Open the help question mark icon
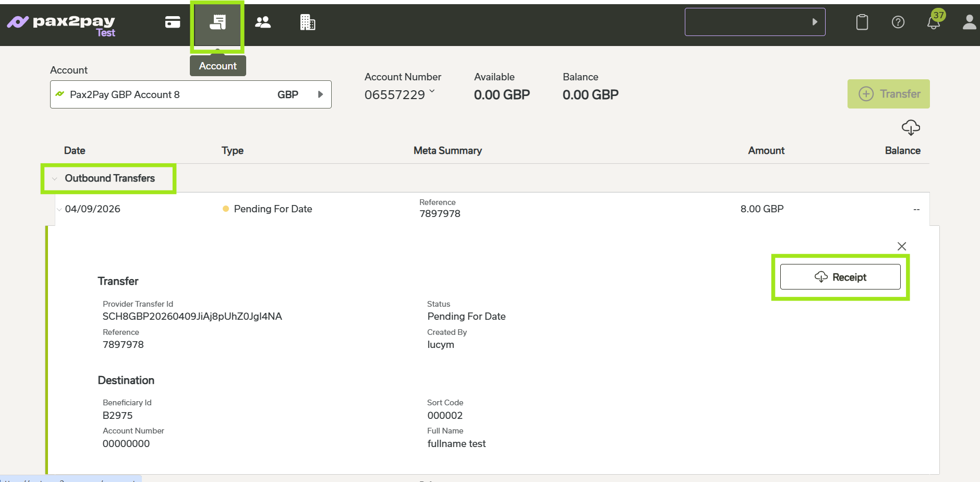The image size is (980, 482). click(x=898, y=22)
